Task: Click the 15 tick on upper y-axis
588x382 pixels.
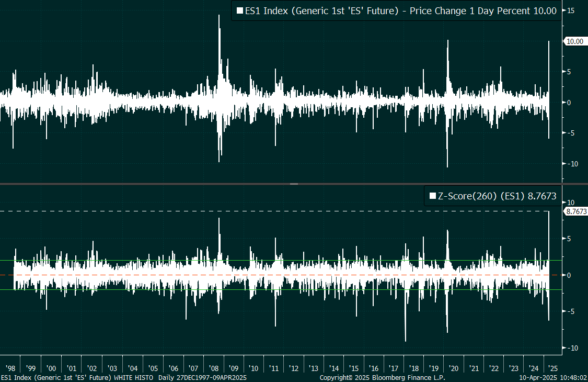Action: (571, 10)
